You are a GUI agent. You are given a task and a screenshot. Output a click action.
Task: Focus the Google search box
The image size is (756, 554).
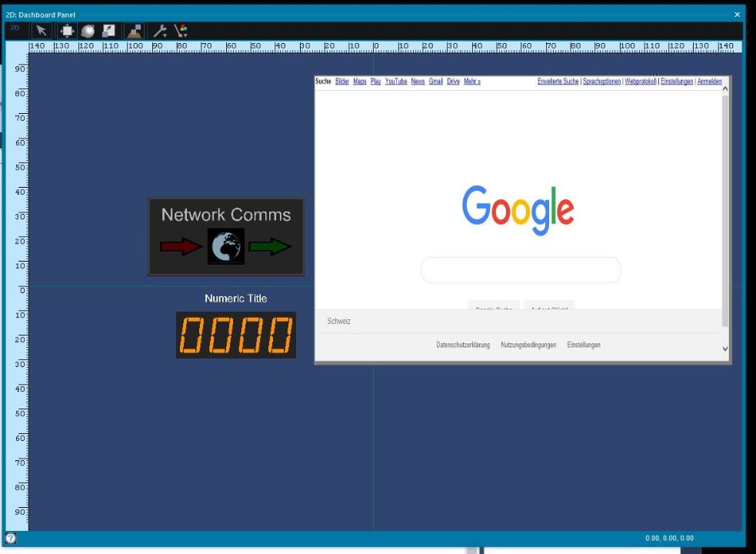coord(521,270)
